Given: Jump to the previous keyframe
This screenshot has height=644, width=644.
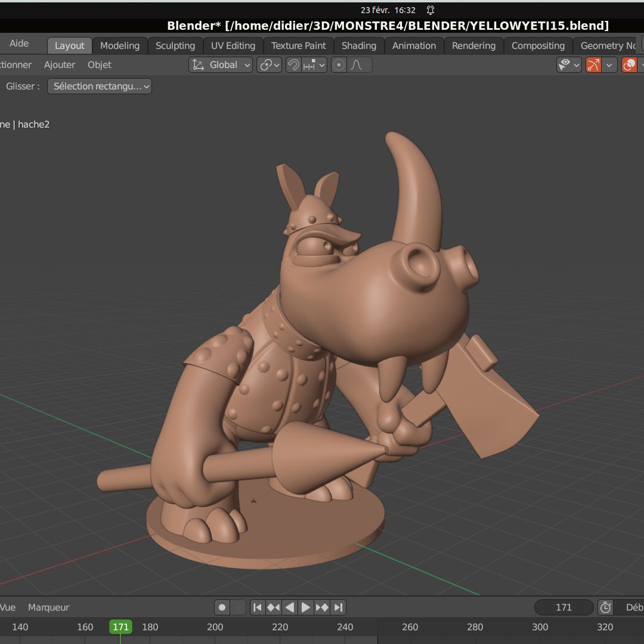Looking at the screenshot, I should click(274, 607).
